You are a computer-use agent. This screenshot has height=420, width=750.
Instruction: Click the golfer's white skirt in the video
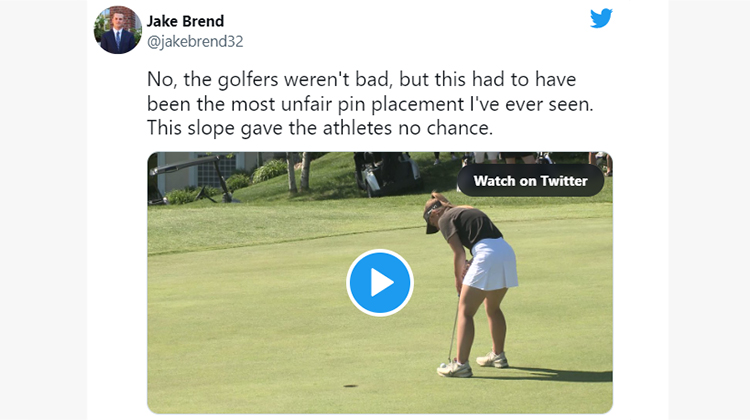click(491, 264)
